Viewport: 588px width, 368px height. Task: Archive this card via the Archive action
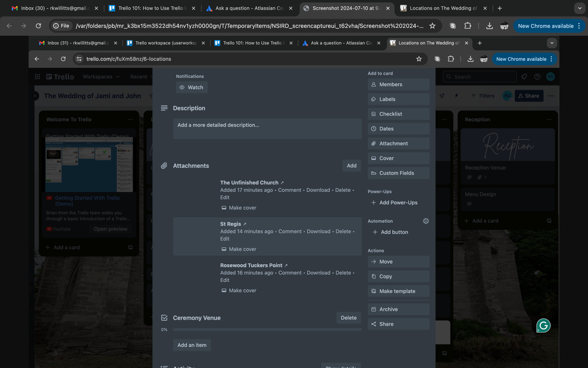tap(398, 308)
